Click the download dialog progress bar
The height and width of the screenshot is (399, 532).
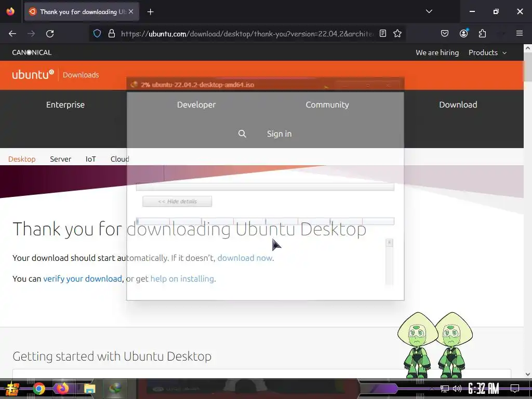(265, 187)
